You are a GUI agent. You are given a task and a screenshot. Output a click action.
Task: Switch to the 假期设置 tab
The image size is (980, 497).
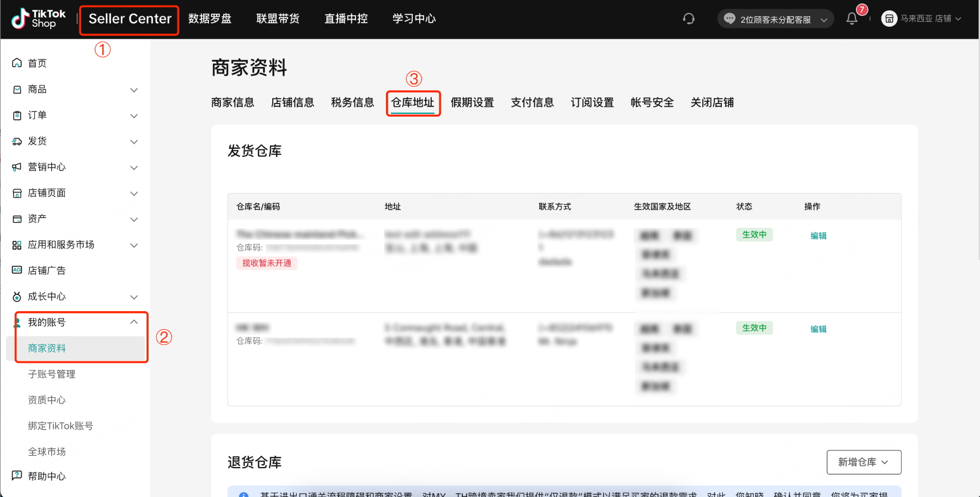472,102
